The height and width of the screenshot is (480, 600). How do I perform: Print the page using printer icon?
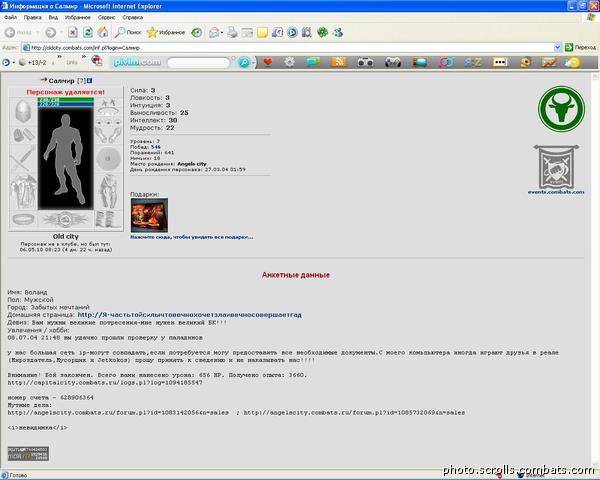pos(232,33)
